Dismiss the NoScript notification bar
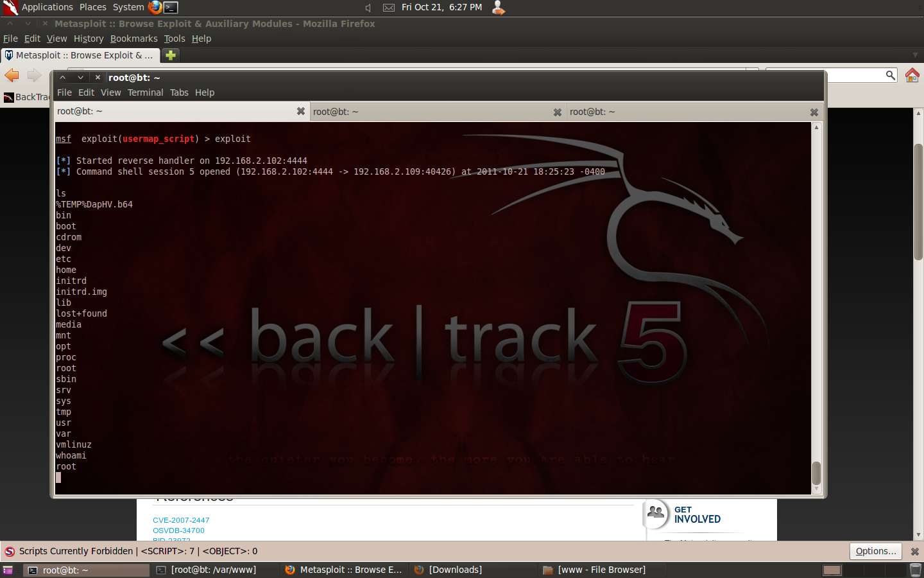Screen dimensions: 924x578 click(x=915, y=551)
